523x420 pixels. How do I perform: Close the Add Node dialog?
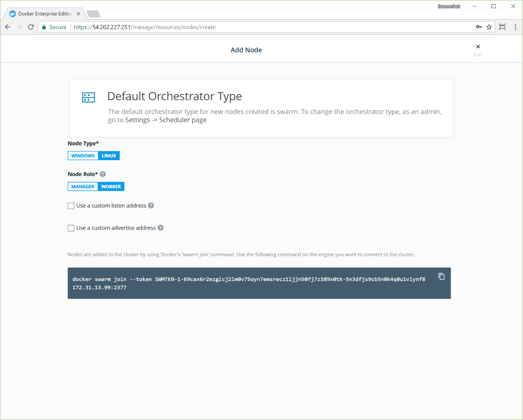click(x=478, y=47)
